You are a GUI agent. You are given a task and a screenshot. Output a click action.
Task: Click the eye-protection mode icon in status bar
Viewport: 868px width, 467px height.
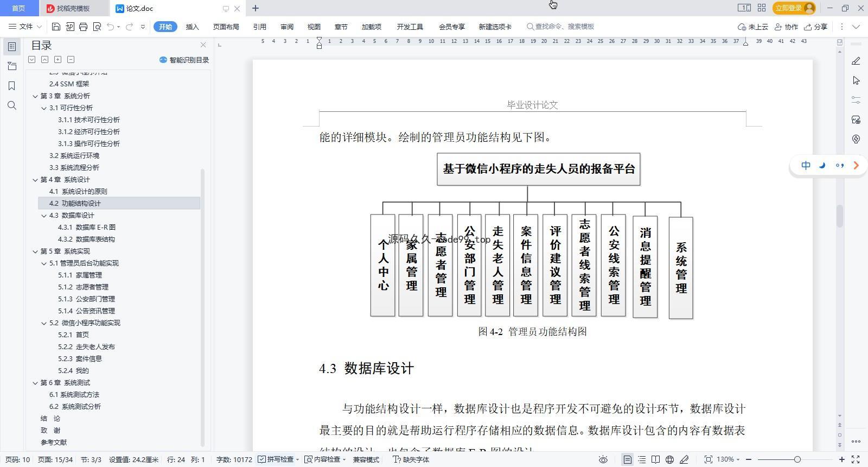(603, 459)
